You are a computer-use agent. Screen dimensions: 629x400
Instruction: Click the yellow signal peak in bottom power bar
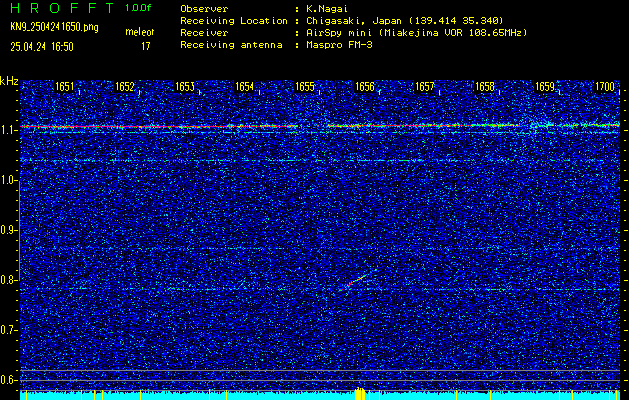(360, 394)
